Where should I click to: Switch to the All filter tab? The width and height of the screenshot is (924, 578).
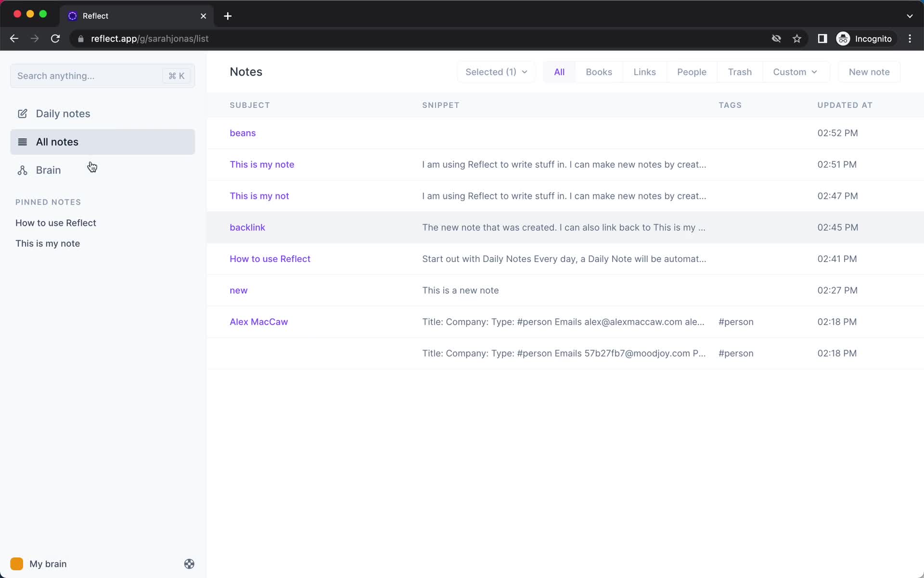point(559,72)
